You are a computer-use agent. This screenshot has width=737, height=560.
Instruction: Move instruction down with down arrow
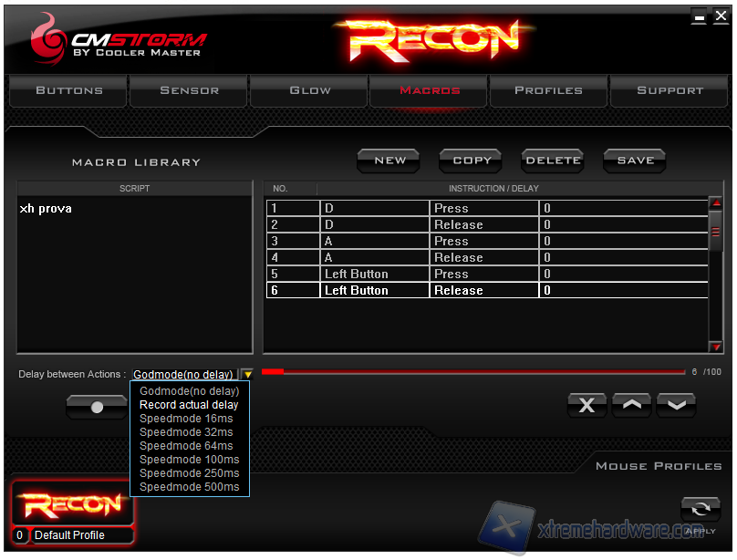(676, 406)
